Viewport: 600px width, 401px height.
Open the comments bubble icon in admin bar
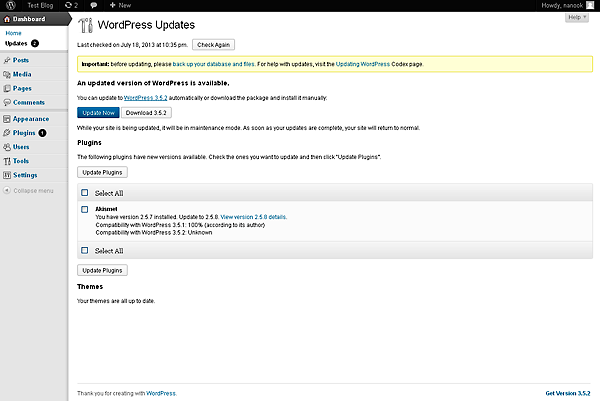[94, 5]
